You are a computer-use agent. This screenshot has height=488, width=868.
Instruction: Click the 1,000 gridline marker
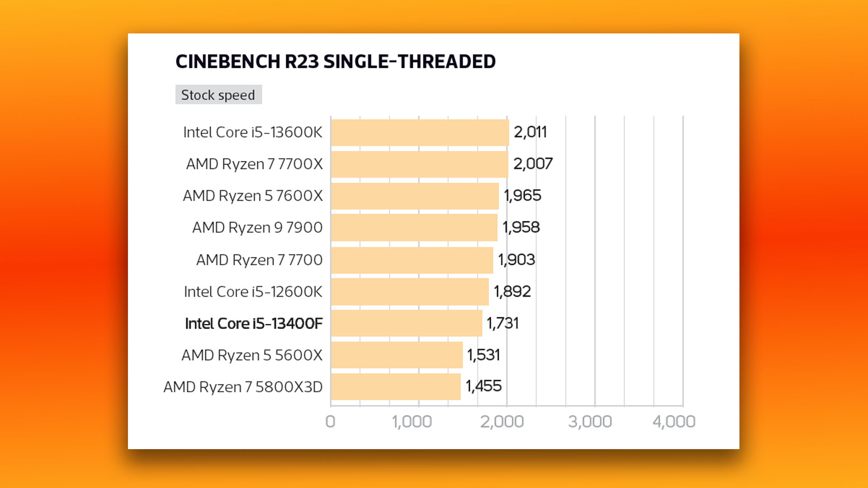pyautogui.click(x=414, y=422)
